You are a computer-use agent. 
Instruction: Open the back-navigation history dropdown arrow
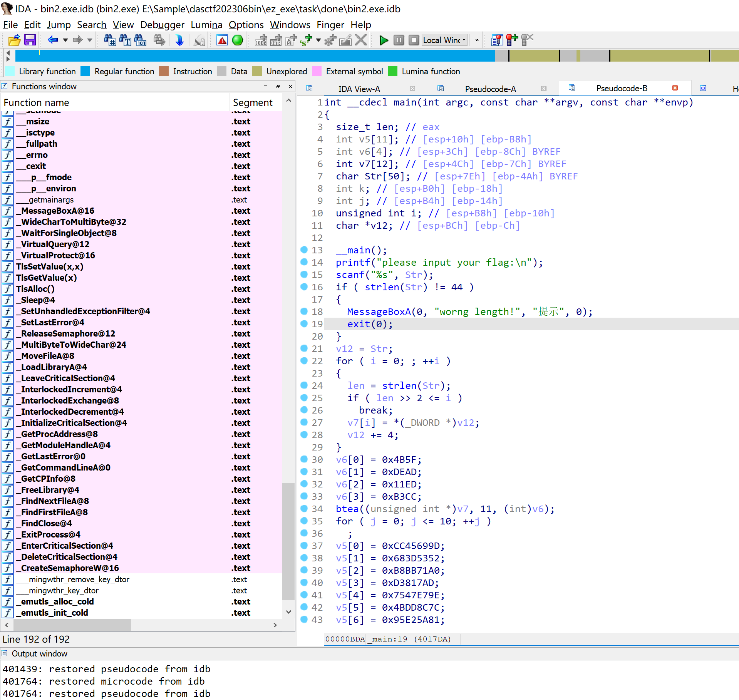[65, 40]
